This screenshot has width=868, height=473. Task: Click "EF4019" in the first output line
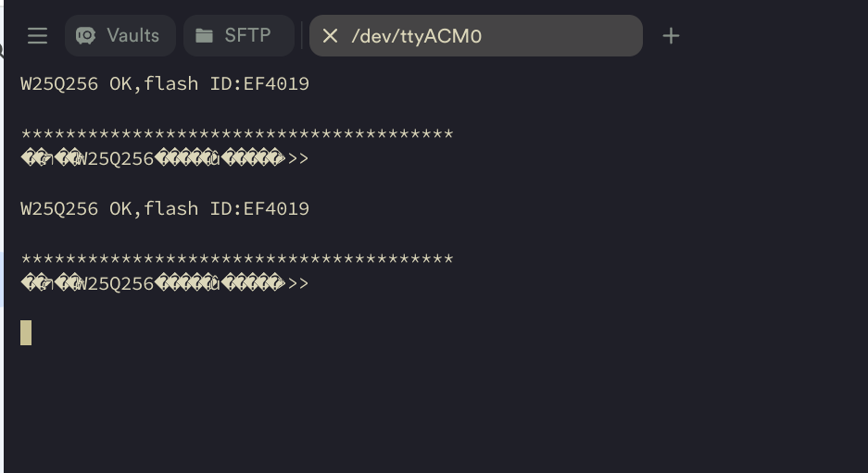click(276, 83)
